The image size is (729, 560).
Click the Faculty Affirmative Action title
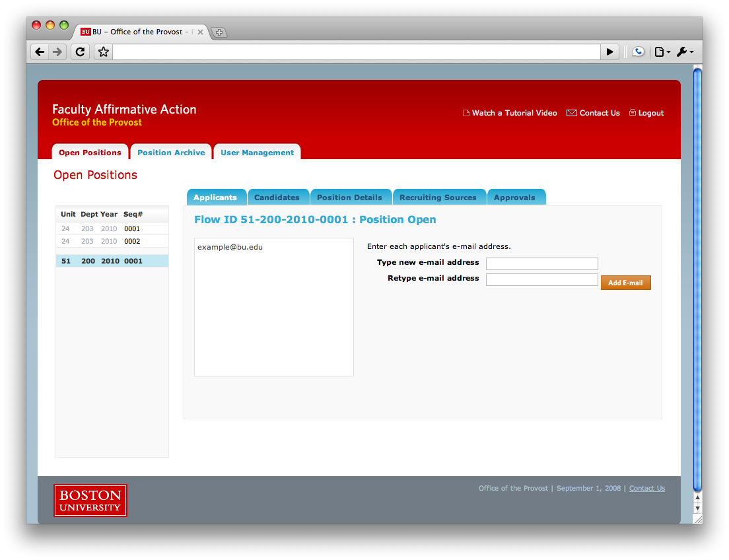[x=124, y=110]
